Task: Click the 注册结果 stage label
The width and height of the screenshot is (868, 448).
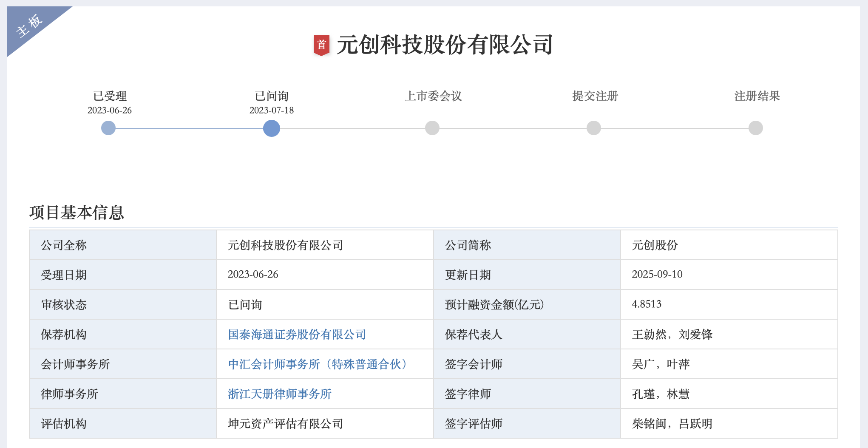Action: tap(757, 96)
